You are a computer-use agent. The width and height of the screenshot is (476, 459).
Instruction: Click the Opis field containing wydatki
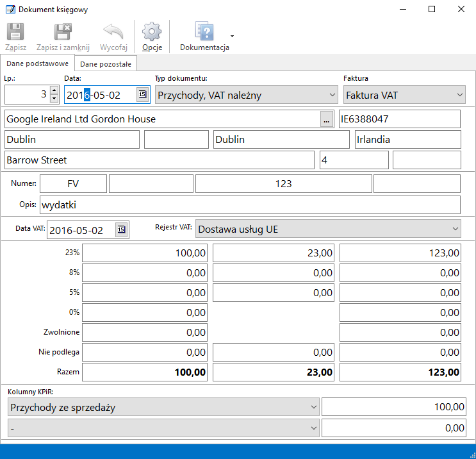(250, 205)
